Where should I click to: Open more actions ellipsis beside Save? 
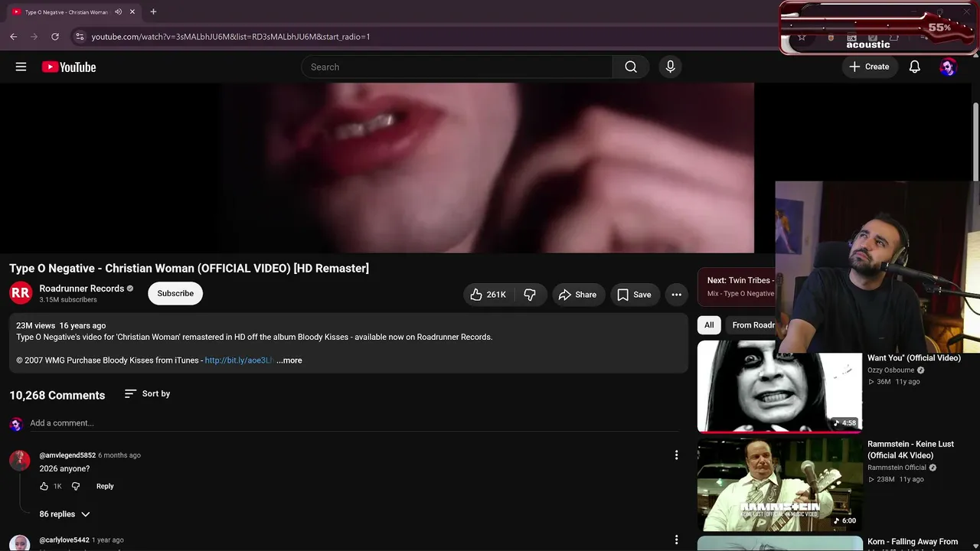(676, 295)
